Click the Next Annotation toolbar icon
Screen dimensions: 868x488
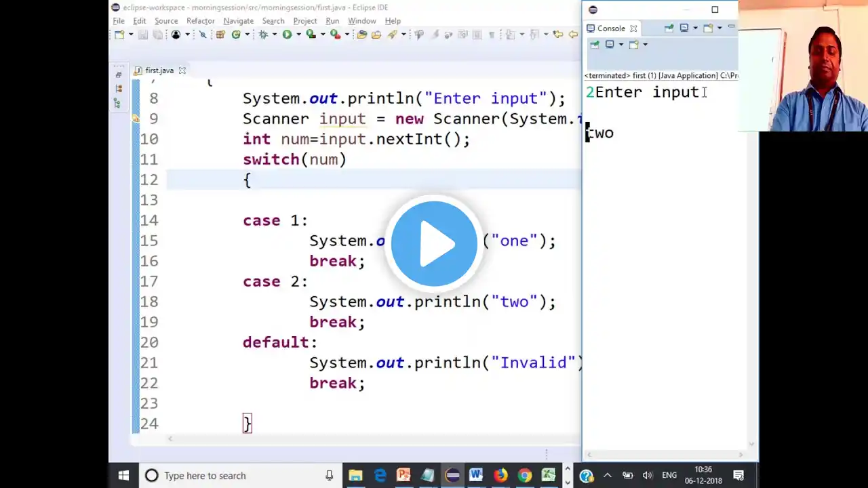[x=511, y=35]
